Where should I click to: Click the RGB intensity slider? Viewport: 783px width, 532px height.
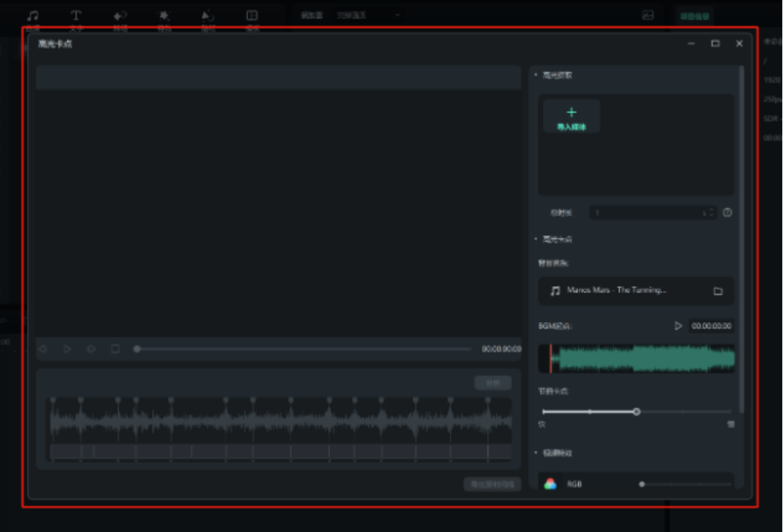click(685, 484)
